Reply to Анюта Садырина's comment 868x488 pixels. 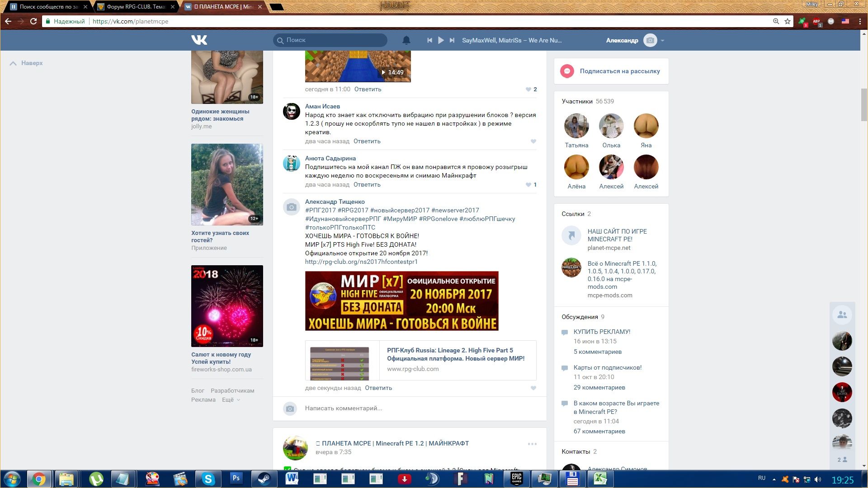pyautogui.click(x=367, y=185)
